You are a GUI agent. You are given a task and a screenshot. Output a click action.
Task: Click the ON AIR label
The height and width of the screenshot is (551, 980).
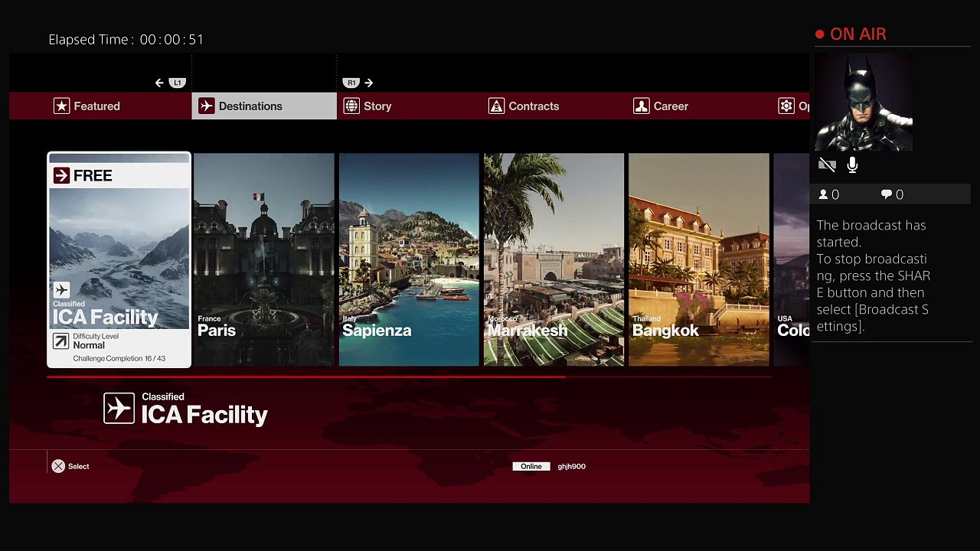tap(858, 34)
